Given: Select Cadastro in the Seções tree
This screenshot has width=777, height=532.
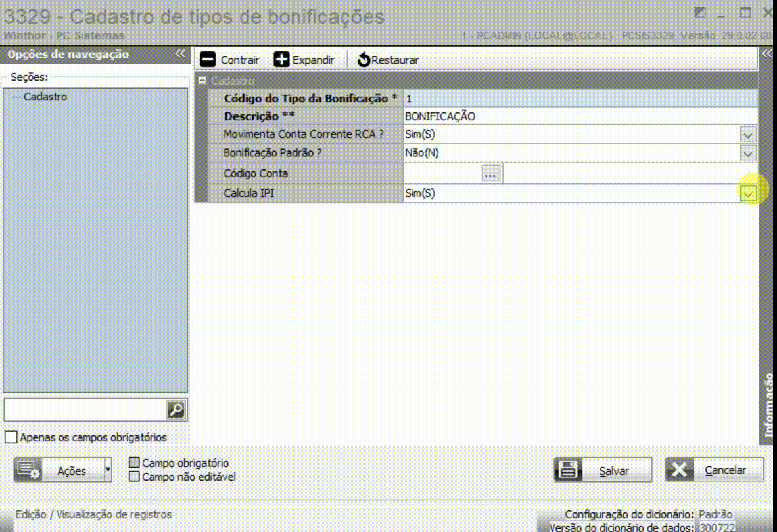Looking at the screenshot, I should coord(45,97).
